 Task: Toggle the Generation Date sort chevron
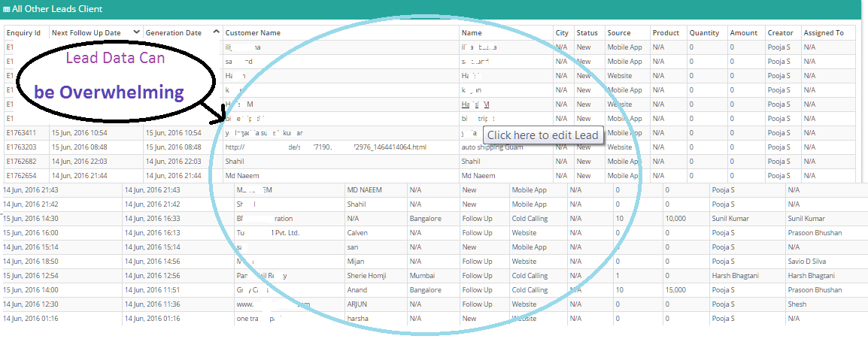[x=217, y=32]
